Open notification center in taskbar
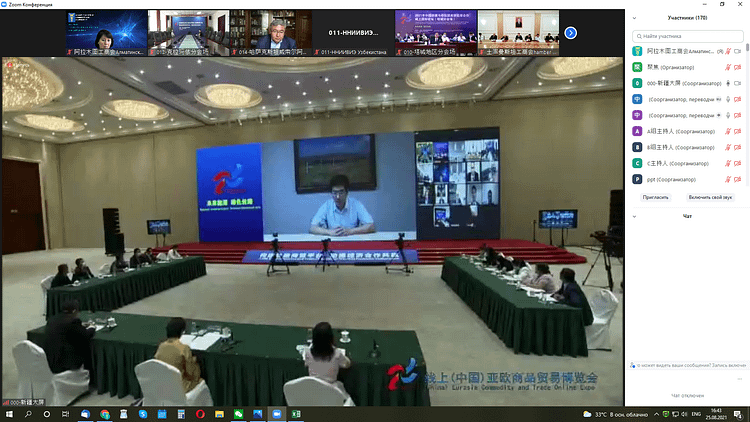 tap(739, 414)
